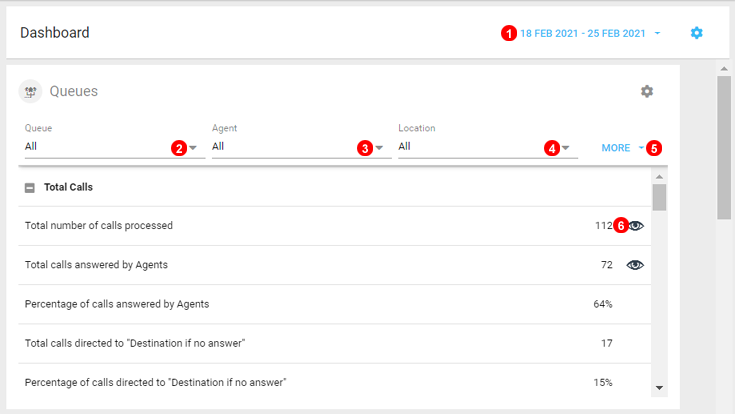Screen dimensions: 735x414
Task: Click the arrow next to the date range
Action: [x=657, y=33]
